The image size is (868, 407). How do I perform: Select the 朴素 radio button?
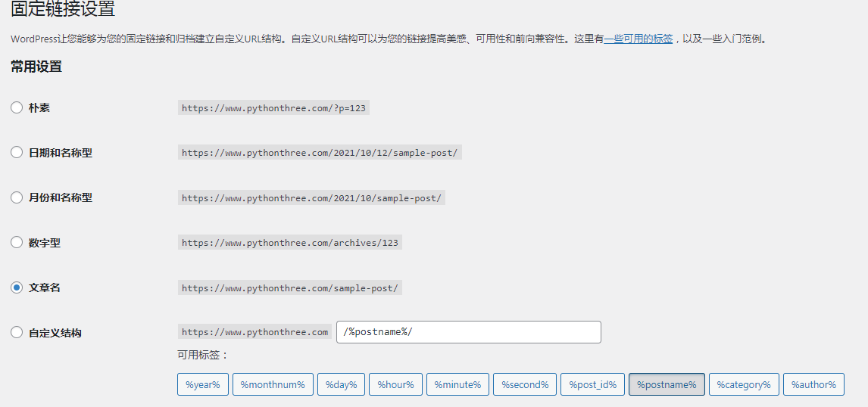[17, 107]
